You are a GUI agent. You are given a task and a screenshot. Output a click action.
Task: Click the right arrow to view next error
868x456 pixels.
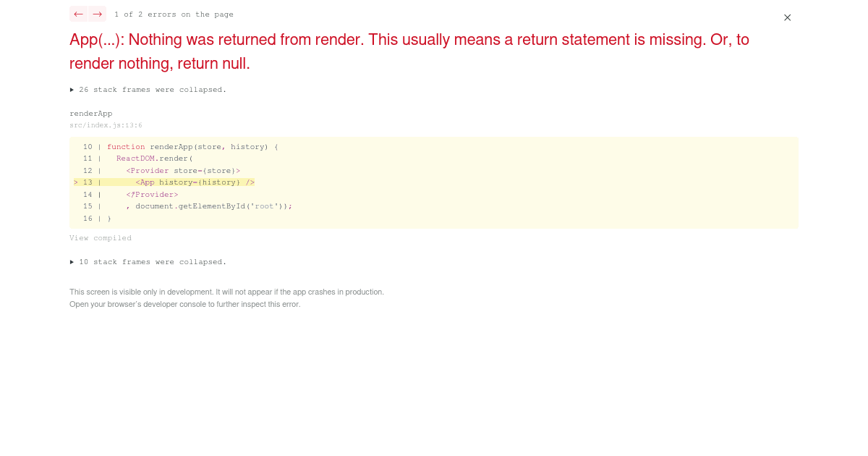pos(96,14)
